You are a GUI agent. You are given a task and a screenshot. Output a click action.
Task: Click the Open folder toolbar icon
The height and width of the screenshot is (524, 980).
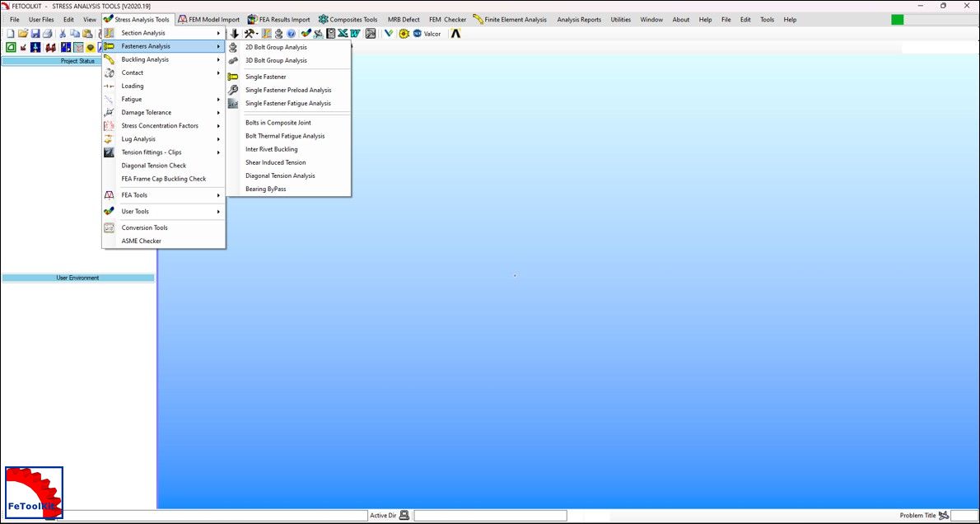click(x=22, y=33)
